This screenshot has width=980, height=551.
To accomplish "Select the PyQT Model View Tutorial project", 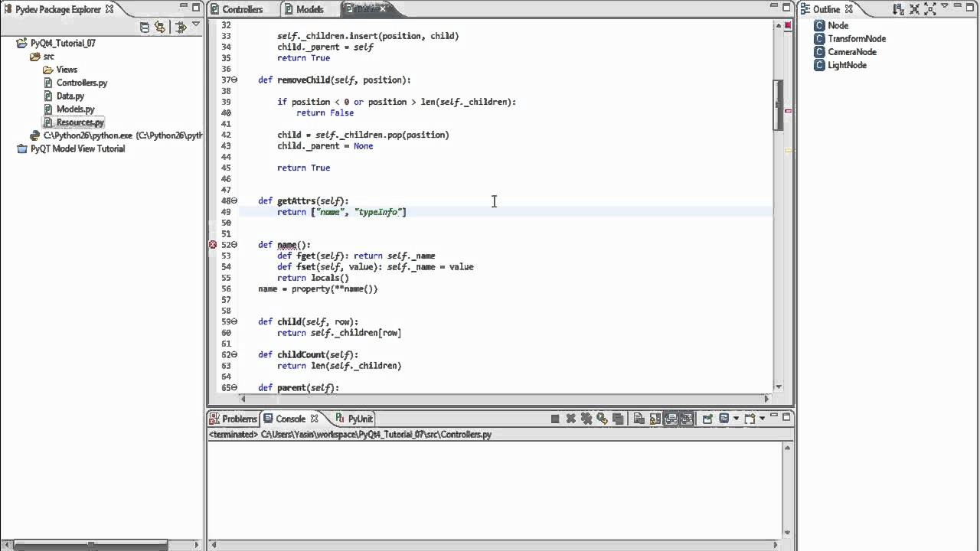I will 77,148.
